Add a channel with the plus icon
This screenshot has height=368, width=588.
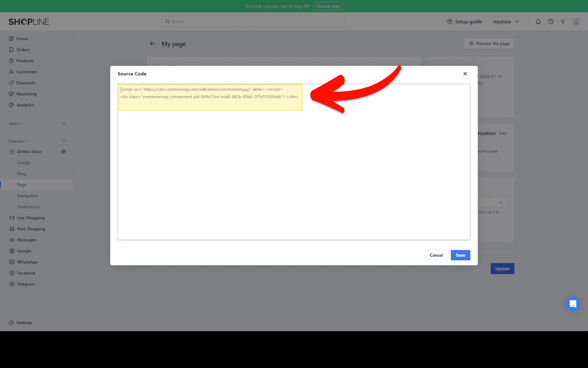[64, 141]
